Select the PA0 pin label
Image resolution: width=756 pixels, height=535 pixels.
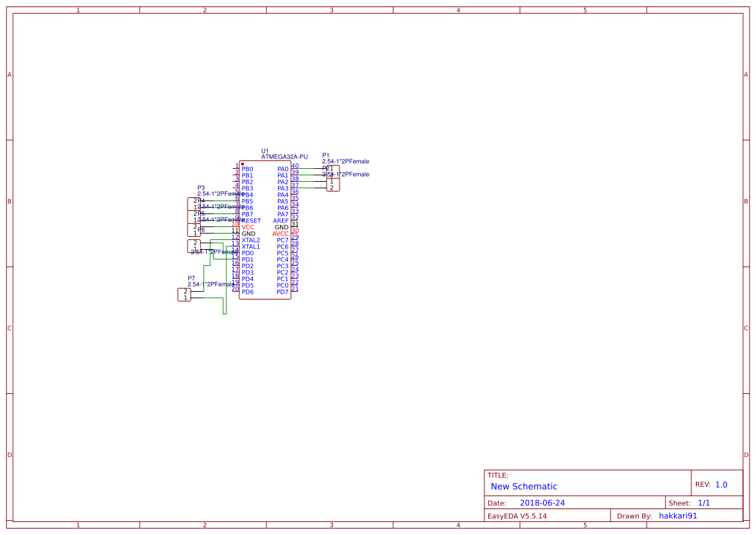pos(283,169)
